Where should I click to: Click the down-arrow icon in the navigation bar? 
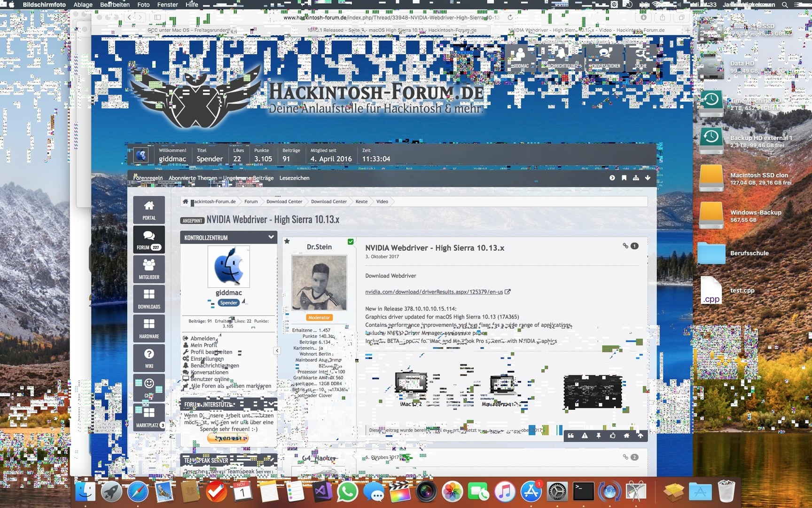coord(648,178)
